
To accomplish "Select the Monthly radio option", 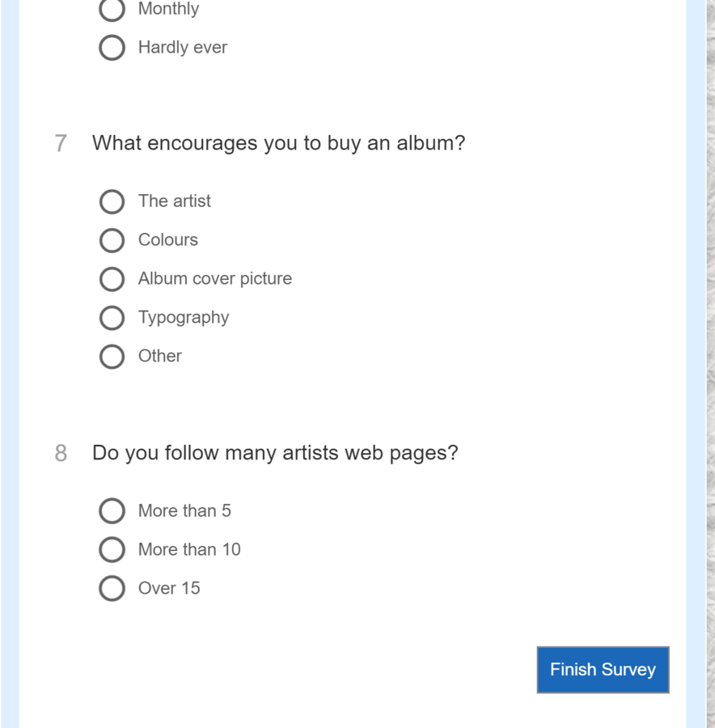I will pyautogui.click(x=112, y=9).
